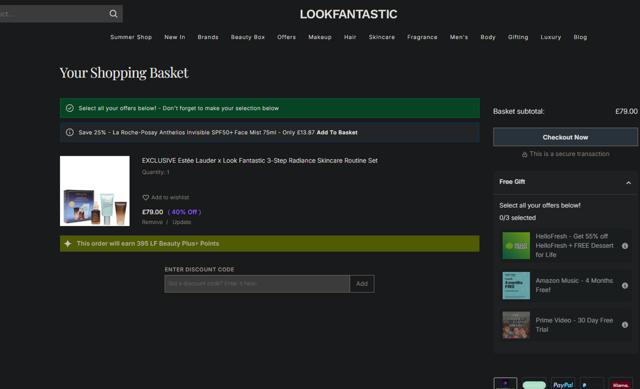640x389 pixels.
Task: Open the Estée Lauder set product thumbnail
Action: [x=95, y=191]
